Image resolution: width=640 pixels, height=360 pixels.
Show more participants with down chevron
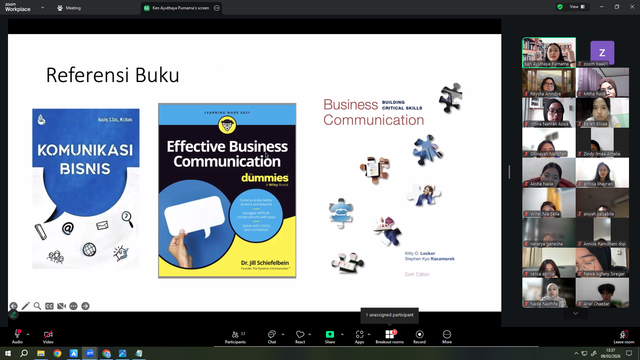(576, 313)
